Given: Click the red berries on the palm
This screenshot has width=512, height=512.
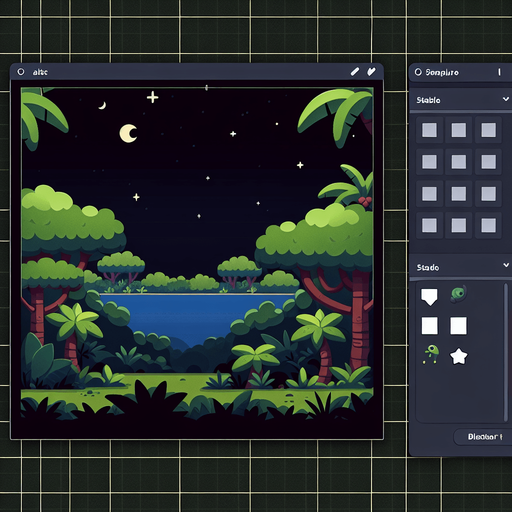Looking at the screenshot, I should pyautogui.click(x=365, y=201).
